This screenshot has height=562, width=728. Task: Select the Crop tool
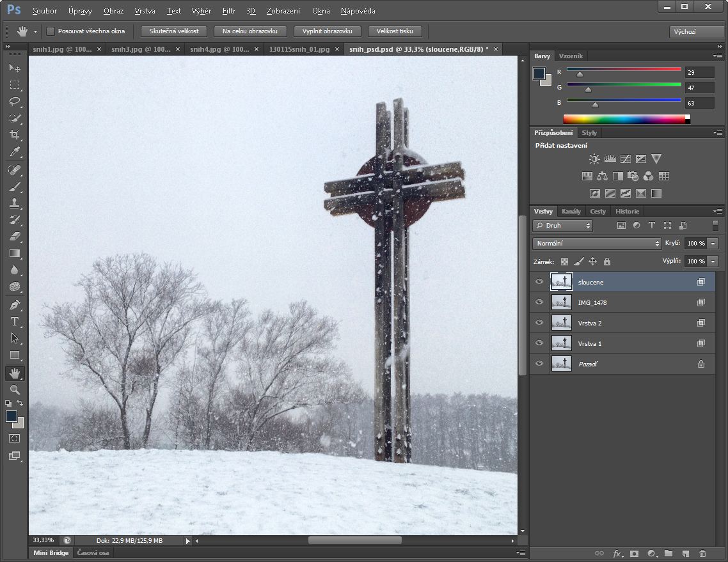(15, 135)
